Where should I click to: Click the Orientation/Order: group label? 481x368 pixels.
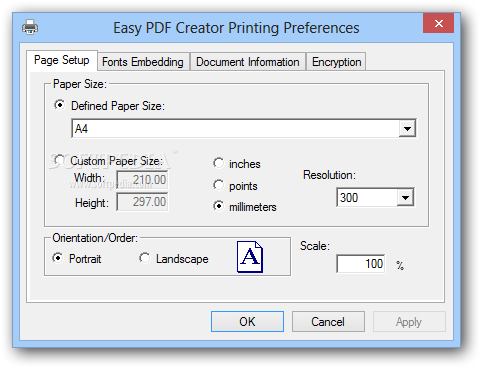[95, 238]
